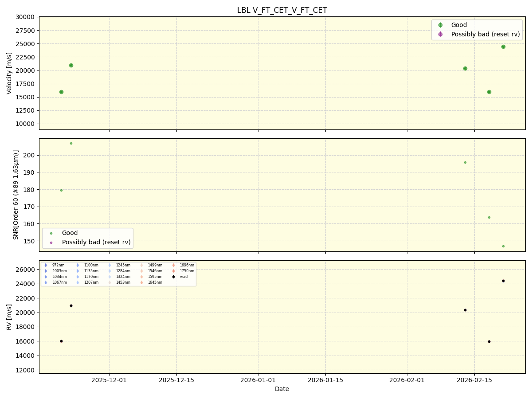Click the 'Possibly bad (reset rv)' marker in velocity legend

440,34
